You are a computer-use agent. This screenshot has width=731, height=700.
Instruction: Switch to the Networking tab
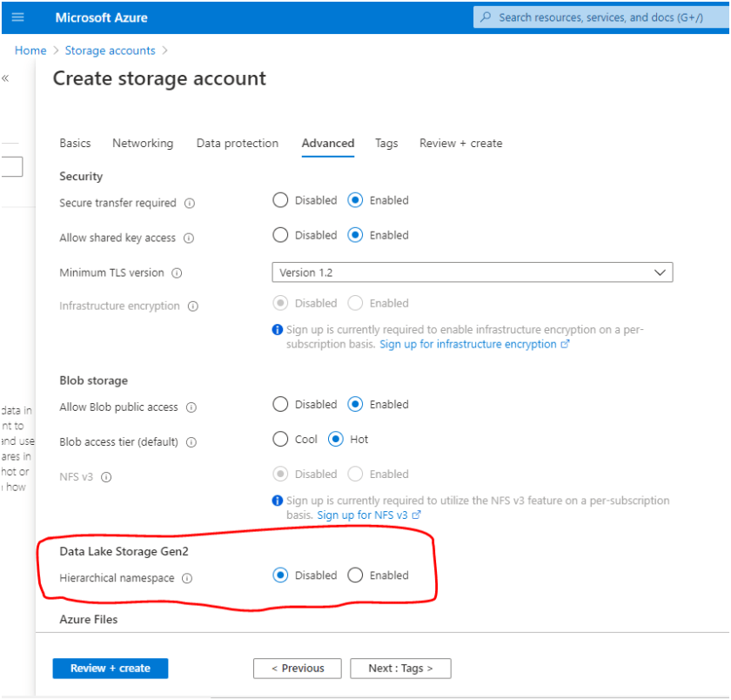click(143, 143)
